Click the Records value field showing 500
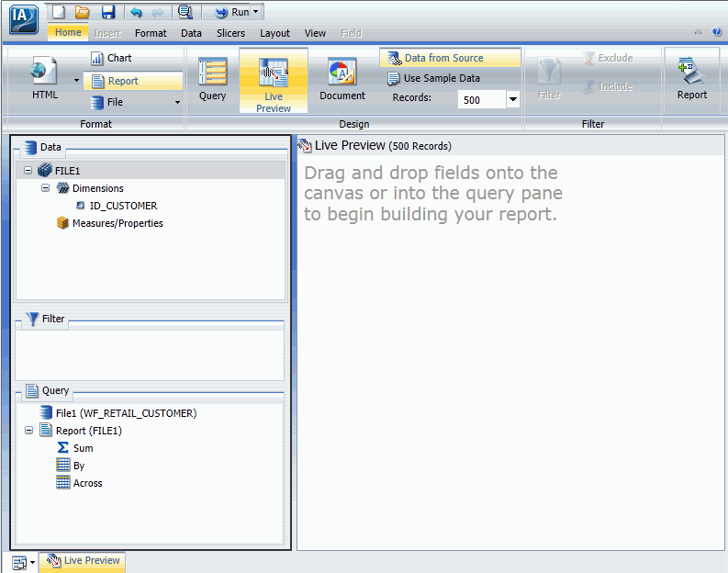Viewport: 728px width, 573px height. pos(481,100)
